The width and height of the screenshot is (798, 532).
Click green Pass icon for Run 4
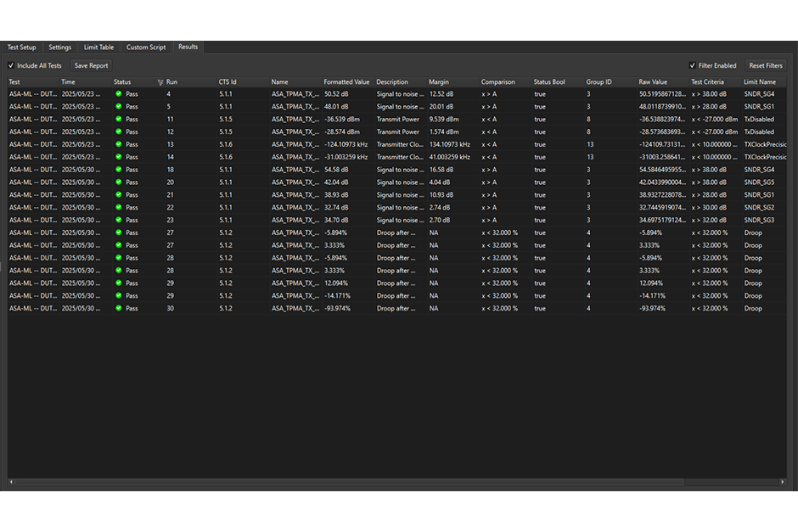pos(119,94)
